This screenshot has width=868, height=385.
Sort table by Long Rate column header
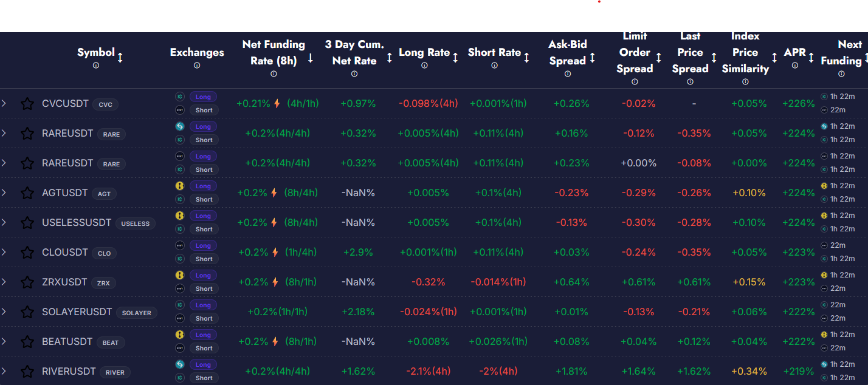(424, 53)
